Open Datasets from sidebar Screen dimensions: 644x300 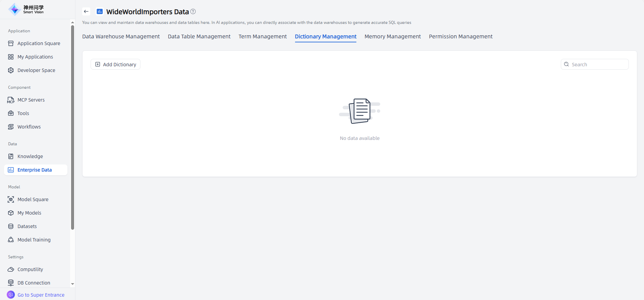pyautogui.click(x=27, y=226)
